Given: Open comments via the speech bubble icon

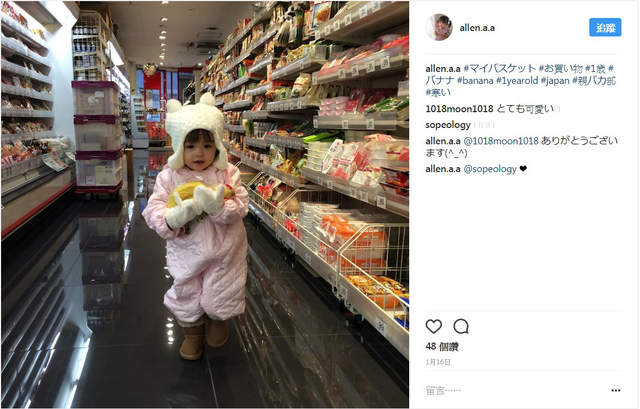Looking at the screenshot, I should tap(461, 327).
